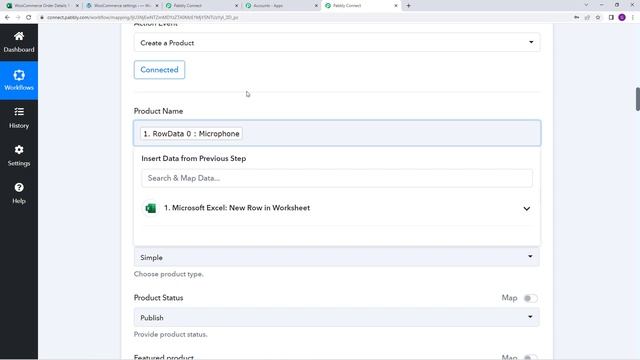This screenshot has width=640, height=360.
Task: Open the Product Status Publish dropdown
Action: coord(337,317)
